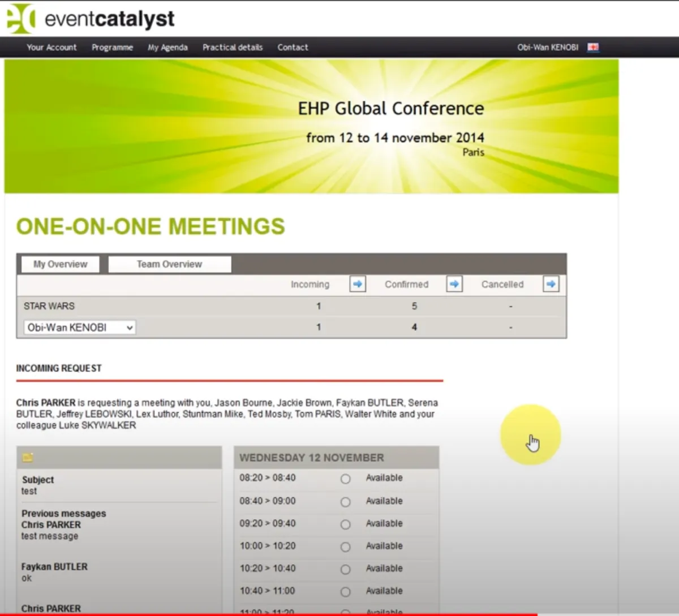This screenshot has height=616, width=679.
Task: Click the Previous messages label
Action: pyautogui.click(x=64, y=514)
